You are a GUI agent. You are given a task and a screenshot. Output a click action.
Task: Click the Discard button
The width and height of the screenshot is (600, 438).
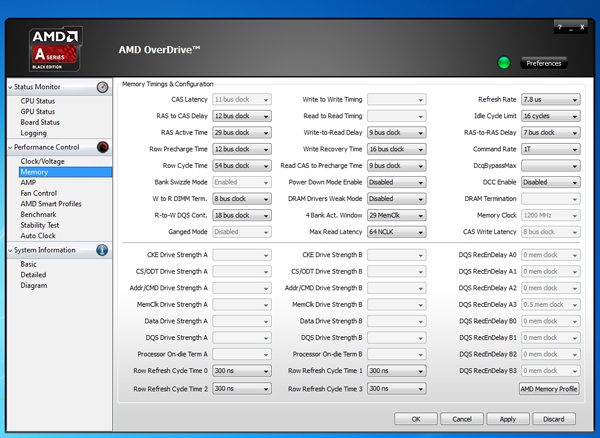(554, 419)
